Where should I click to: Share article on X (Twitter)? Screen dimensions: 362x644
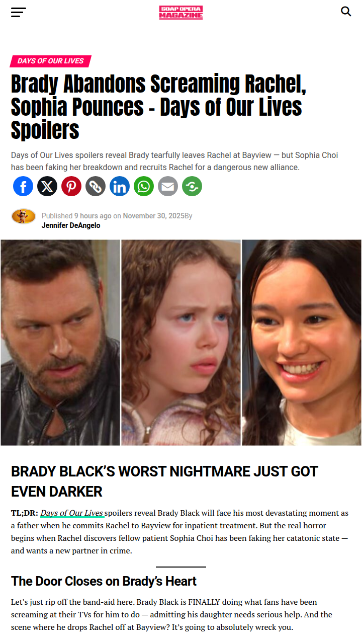(47, 186)
